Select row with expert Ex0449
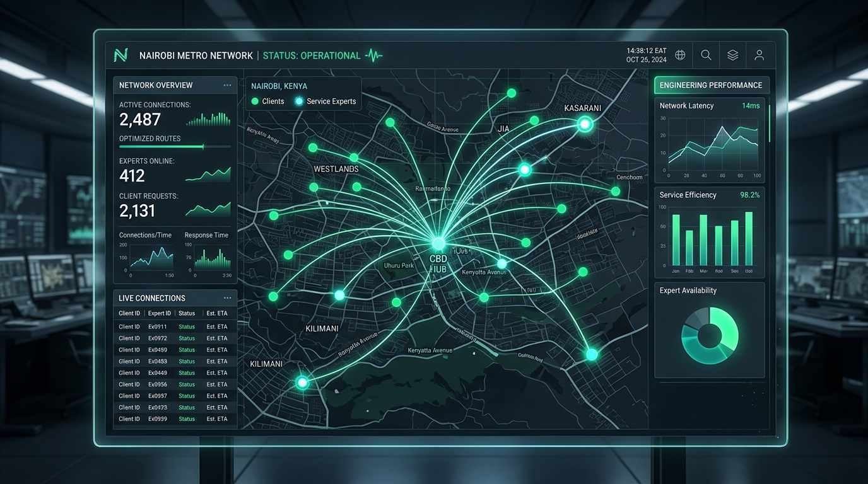This screenshot has width=868, height=484. pyautogui.click(x=175, y=372)
